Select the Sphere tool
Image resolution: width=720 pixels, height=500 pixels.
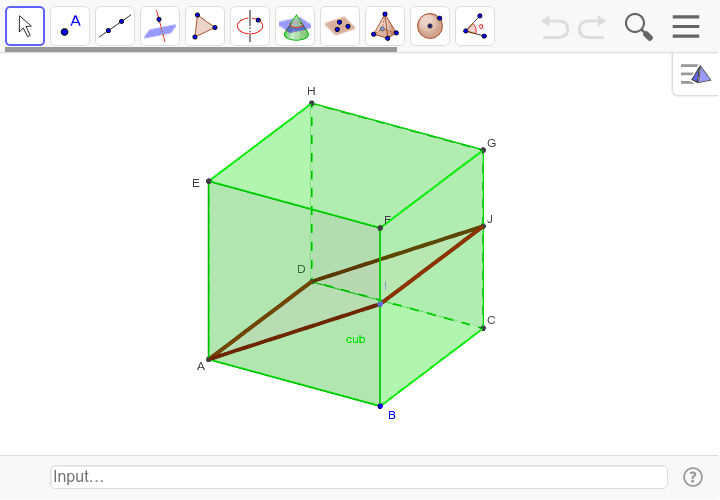coord(430,26)
